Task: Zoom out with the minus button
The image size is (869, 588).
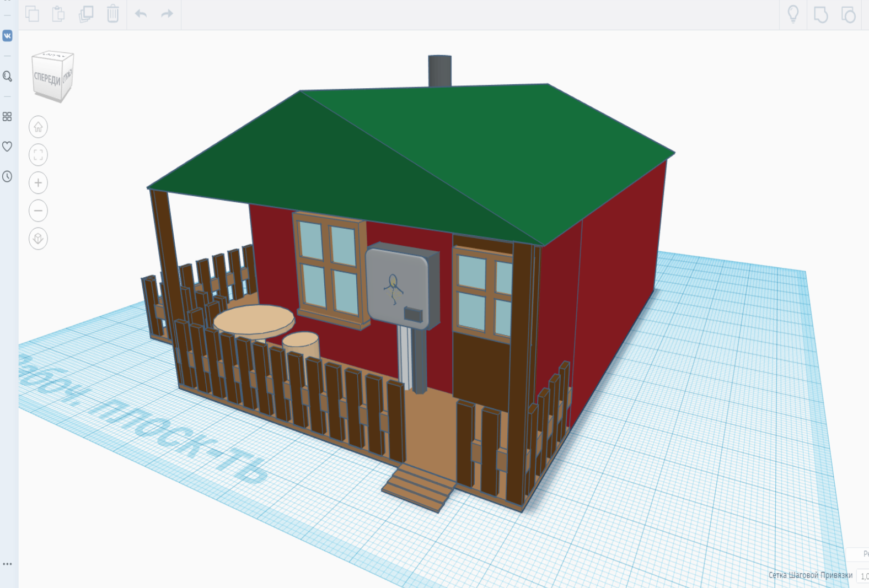Action: click(38, 211)
